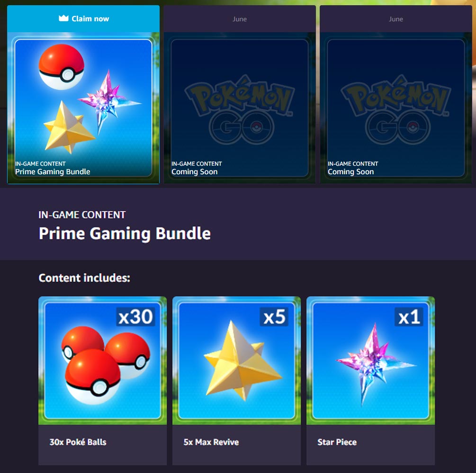The width and height of the screenshot is (476, 473).
Task: Click the Star Piece text label
Action: pyautogui.click(x=337, y=442)
